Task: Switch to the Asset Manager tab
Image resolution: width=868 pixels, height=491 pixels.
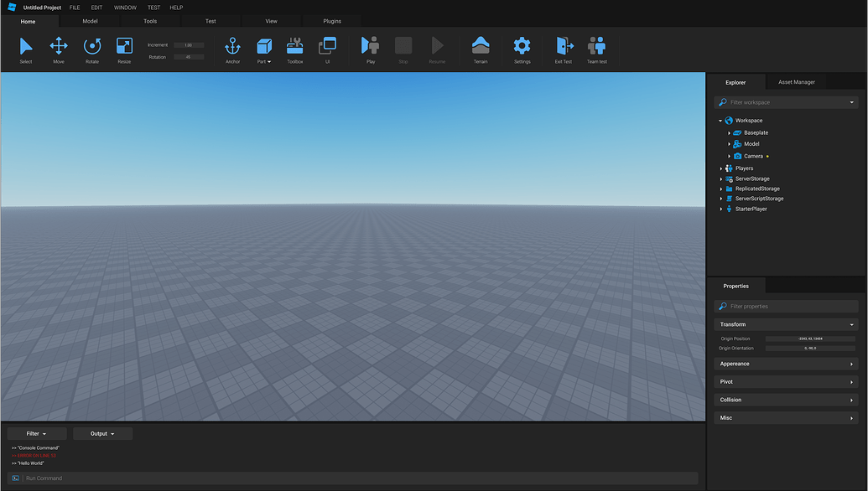Action: [795, 81]
